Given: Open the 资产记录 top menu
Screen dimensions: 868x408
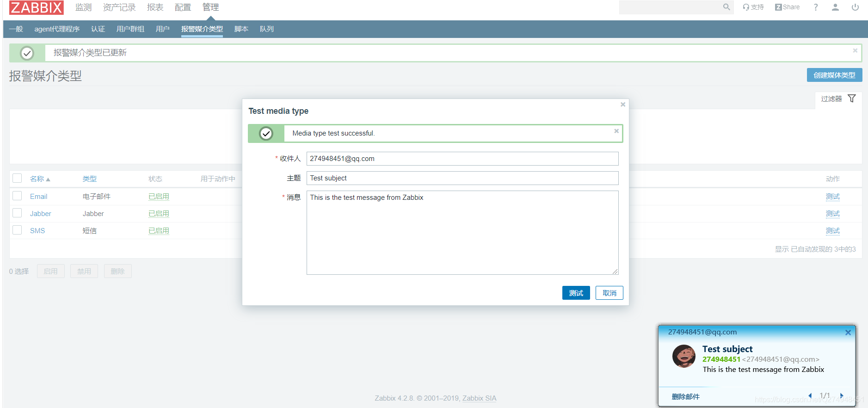Looking at the screenshot, I should pos(119,7).
